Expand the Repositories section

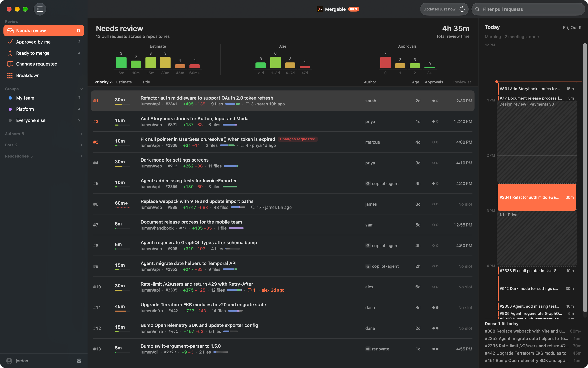[x=81, y=156]
